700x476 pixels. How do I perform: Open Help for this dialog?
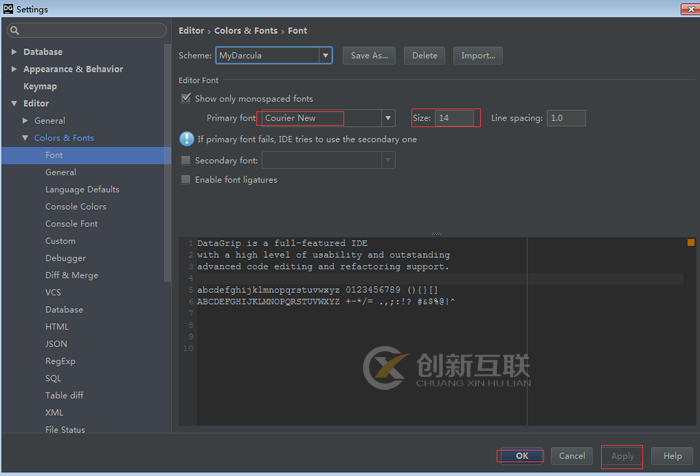pos(672,455)
